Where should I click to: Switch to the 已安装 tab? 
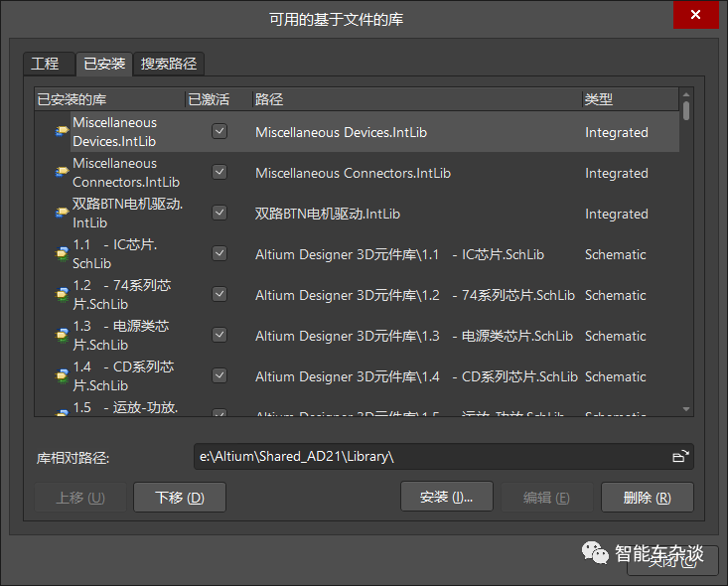tap(104, 64)
